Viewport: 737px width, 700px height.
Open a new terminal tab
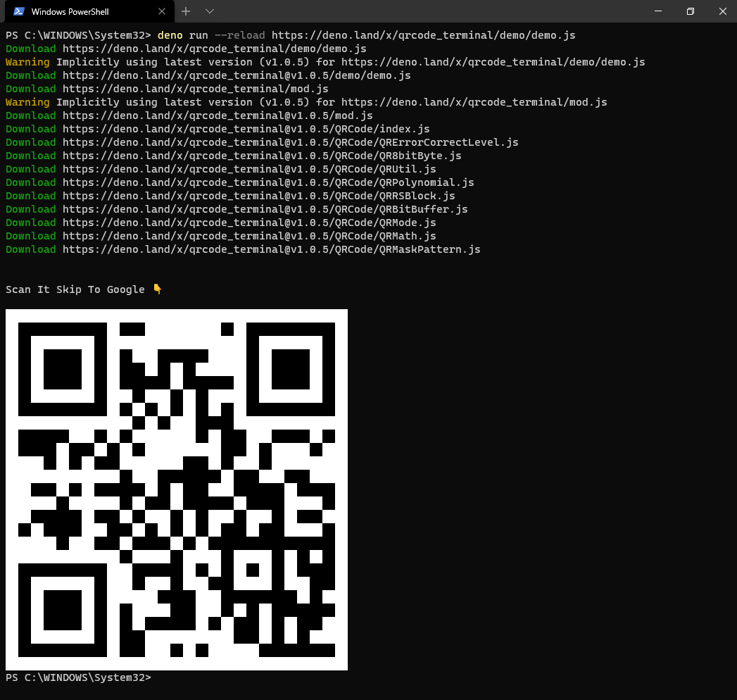[x=186, y=11]
